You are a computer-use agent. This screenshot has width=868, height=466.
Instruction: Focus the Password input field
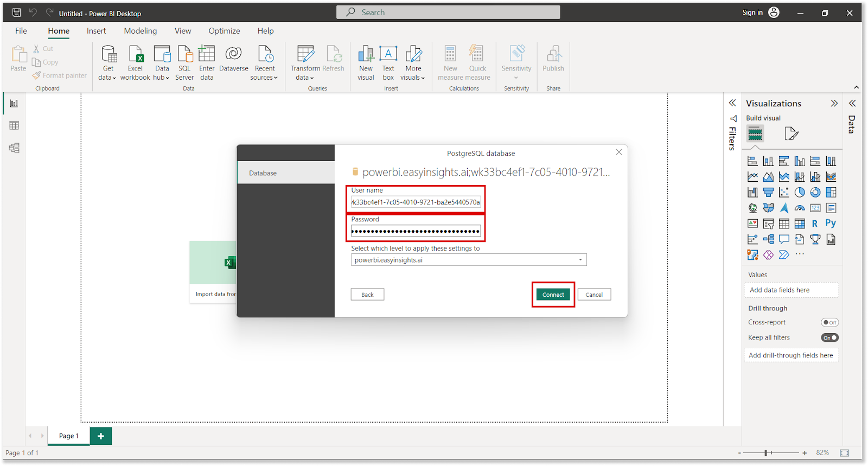pyautogui.click(x=416, y=231)
